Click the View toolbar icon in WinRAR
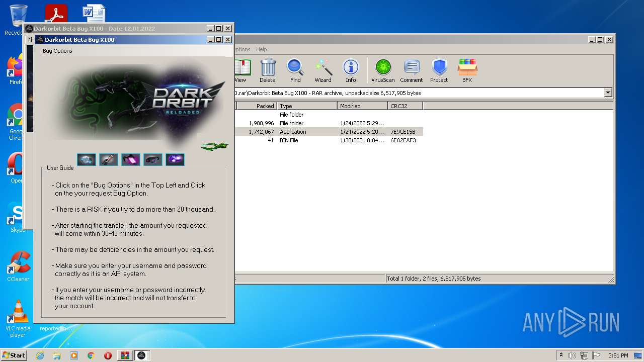This screenshot has width=644, height=362. [x=242, y=71]
